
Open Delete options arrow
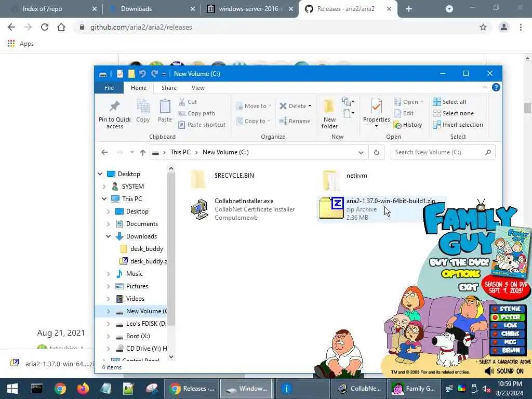click(310, 106)
